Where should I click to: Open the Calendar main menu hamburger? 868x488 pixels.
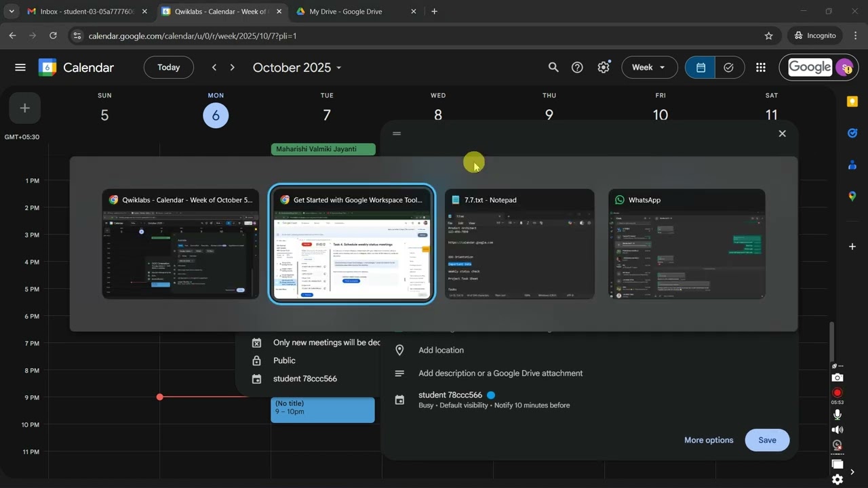20,67
